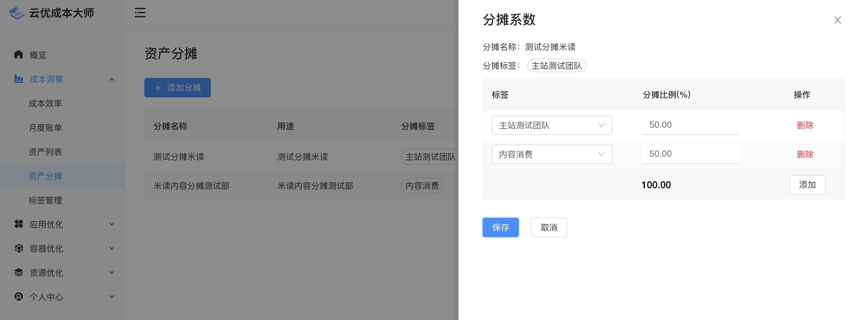Image resolution: width=868 pixels, height=320 pixels.
Task: Click the 添加分摊 button
Action: tap(178, 88)
